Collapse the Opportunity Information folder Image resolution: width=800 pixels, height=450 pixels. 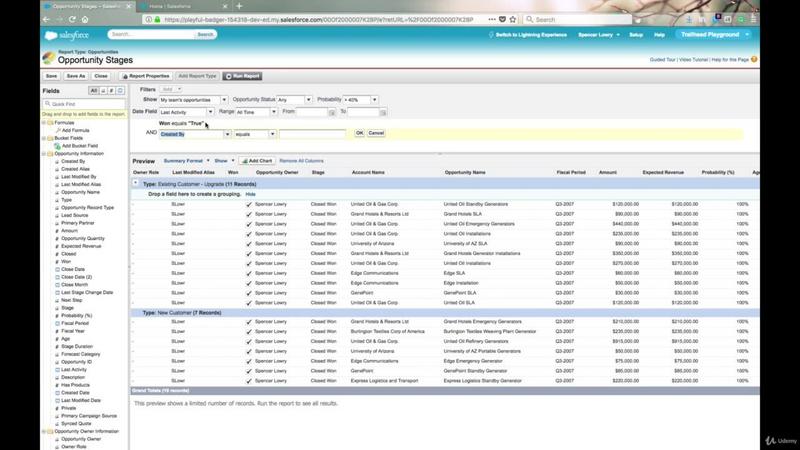[x=44, y=154]
